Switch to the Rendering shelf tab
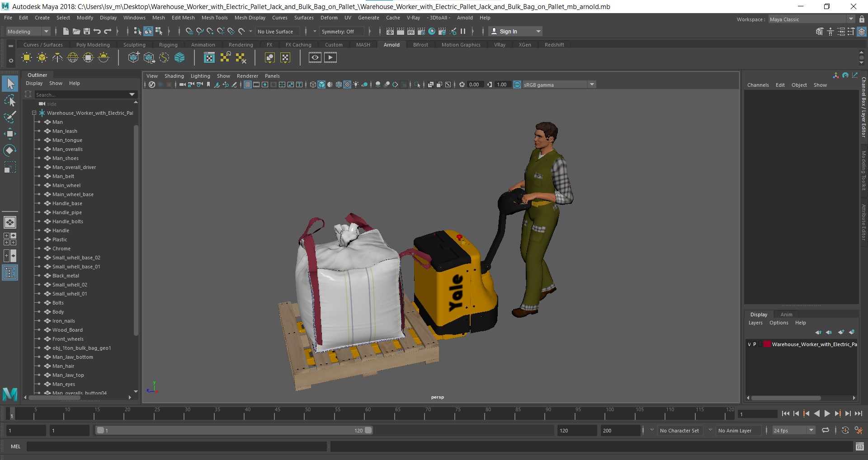The width and height of the screenshot is (868, 460). point(241,45)
